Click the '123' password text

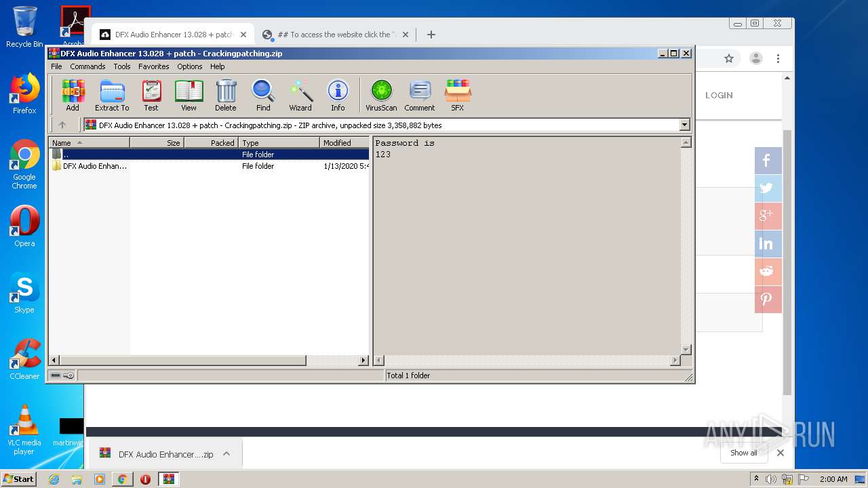click(x=383, y=155)
